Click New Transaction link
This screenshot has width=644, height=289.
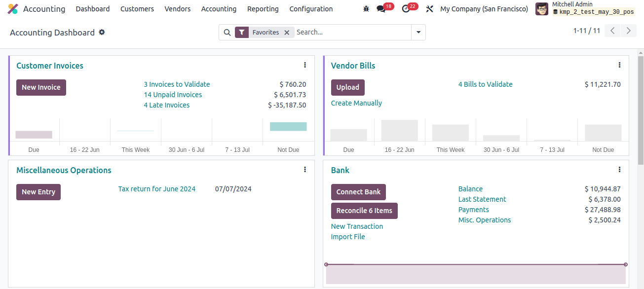[357, 226]
